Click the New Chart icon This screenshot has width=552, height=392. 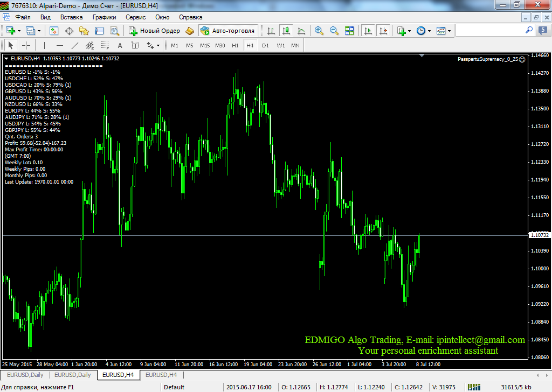pos(10,31)
